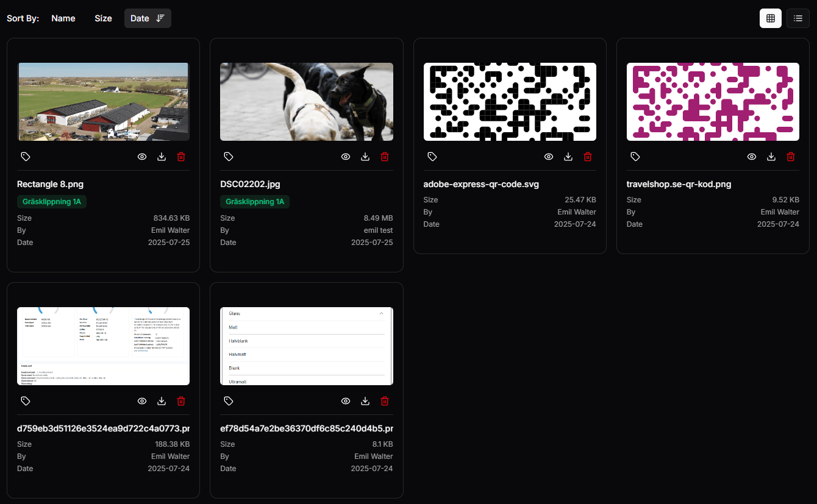Screen dimensions: 817x504
Task: Open purple QR code thumbnail
Action: tap(713, 102)
